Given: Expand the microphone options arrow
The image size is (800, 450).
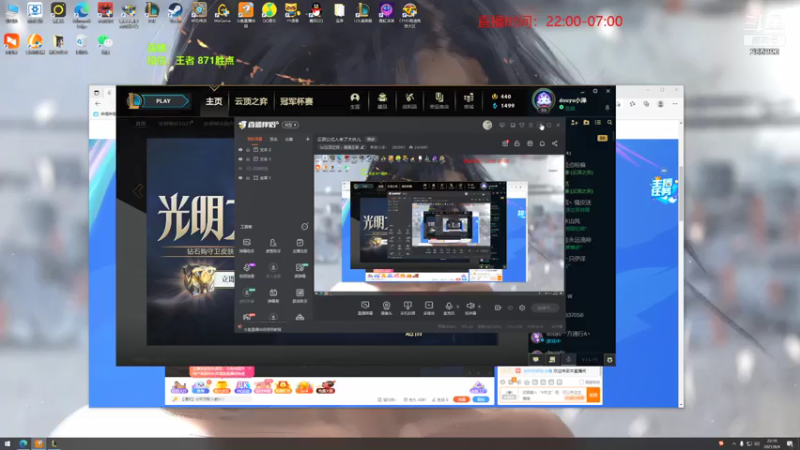Looking at the screenshot, I should 457,307.
